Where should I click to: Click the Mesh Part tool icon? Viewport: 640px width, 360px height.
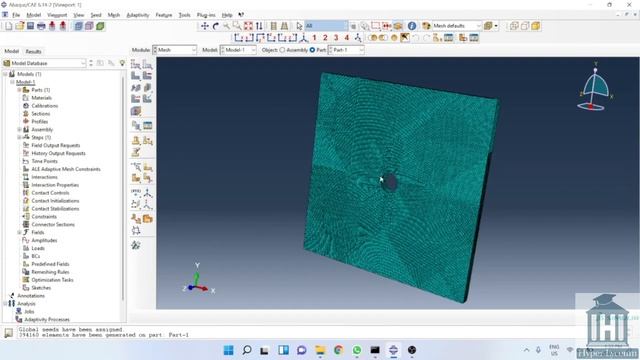(x=136, y=76)
